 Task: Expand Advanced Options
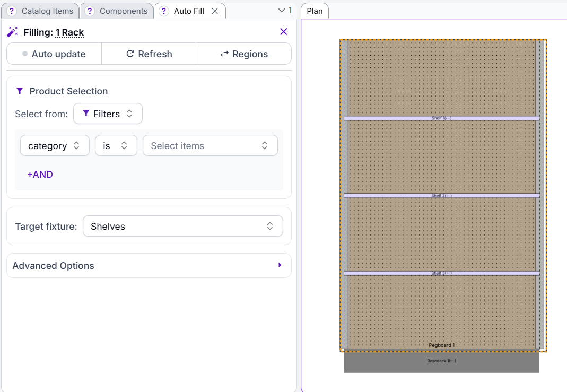pos(149,266)
